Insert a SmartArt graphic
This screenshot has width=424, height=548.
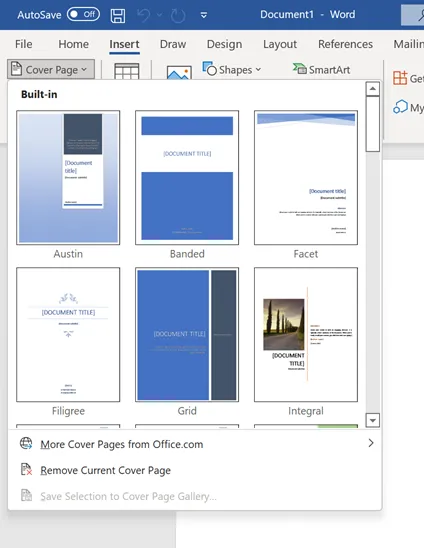click(x=322, y=70)
